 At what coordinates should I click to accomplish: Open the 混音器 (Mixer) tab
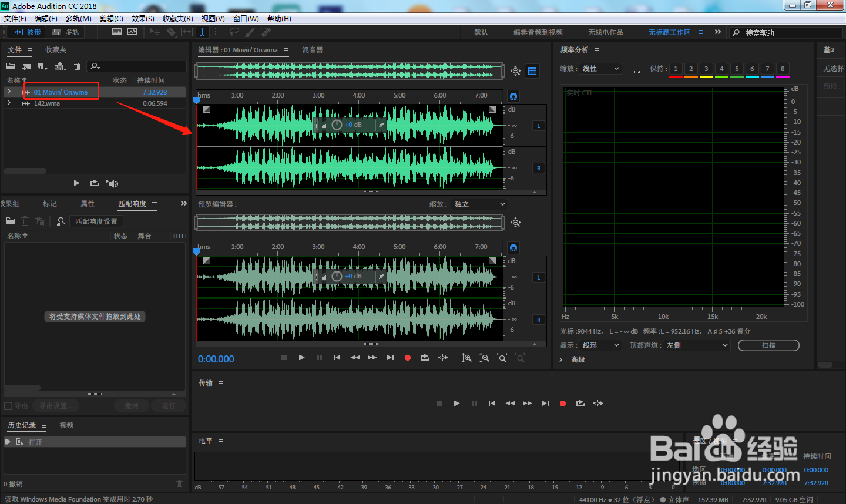[x=313, y=50]
